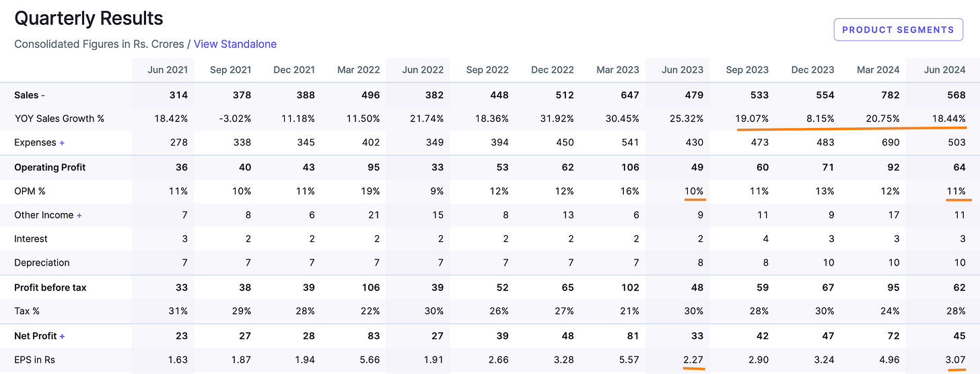Click the YOY growth value 31.92%
This screenshot has height=374, width=980.
pos(557,119)
